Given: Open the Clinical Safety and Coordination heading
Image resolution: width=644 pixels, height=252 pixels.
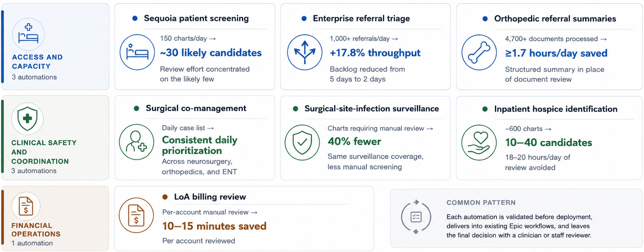Looking at the screenshot, I should (x=44, y=152).
